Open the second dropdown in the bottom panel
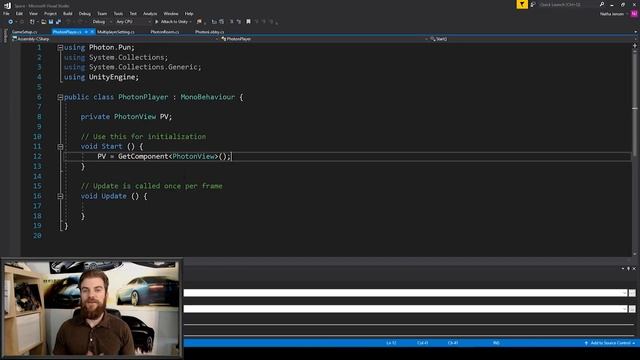The height and width of the screenshot is (360, 640). coord(624,309)
